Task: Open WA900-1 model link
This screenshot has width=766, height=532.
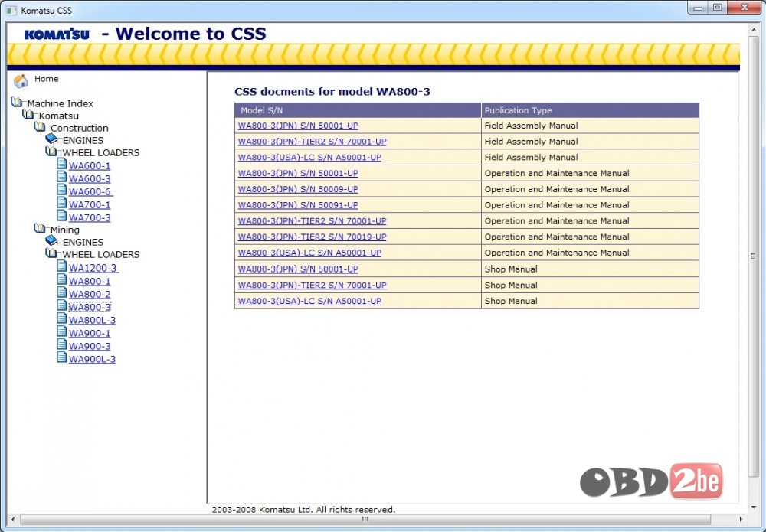Action: (90, 333)
